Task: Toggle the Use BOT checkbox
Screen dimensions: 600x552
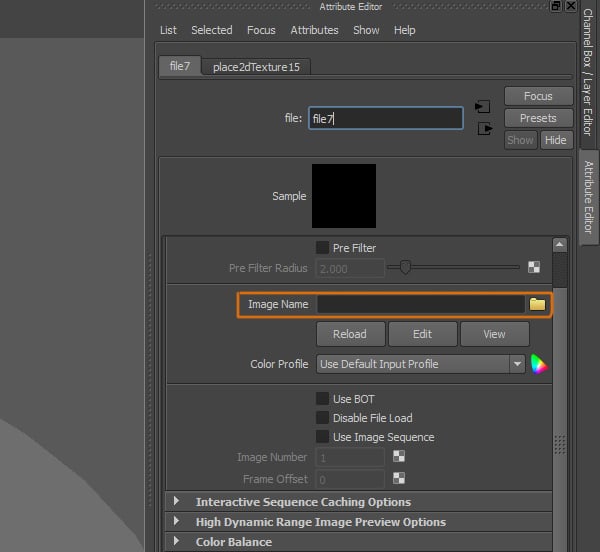Action: 323,399
